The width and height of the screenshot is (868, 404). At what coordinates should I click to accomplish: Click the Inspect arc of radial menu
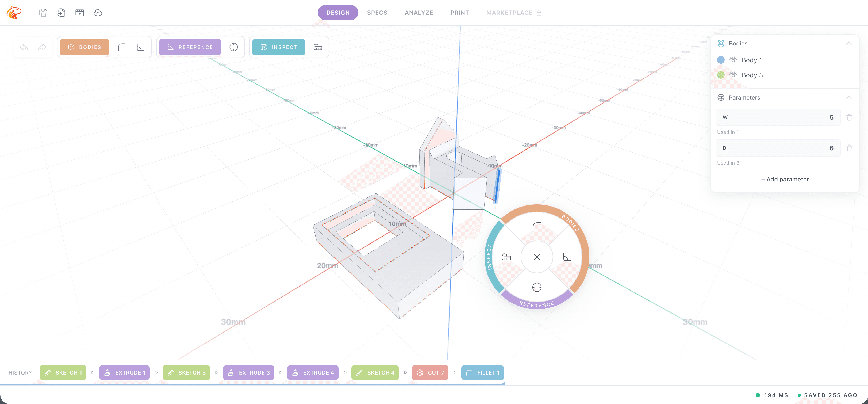coord(489,257)
